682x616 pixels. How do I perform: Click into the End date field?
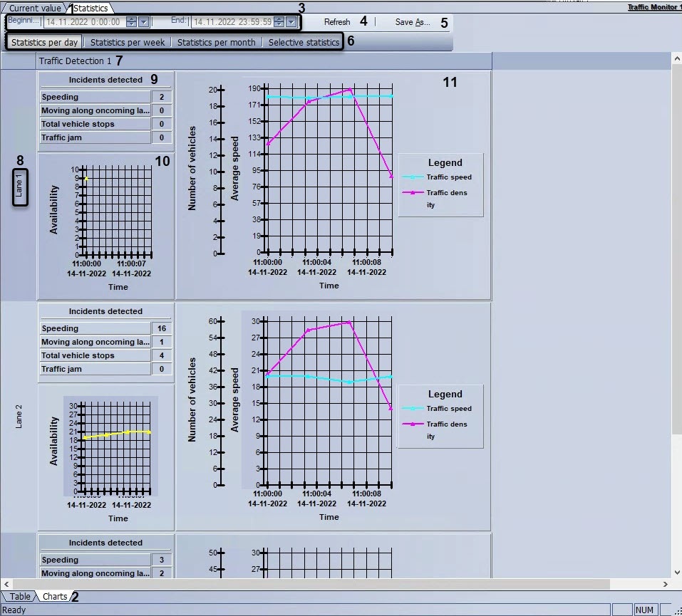click(231, 22)
